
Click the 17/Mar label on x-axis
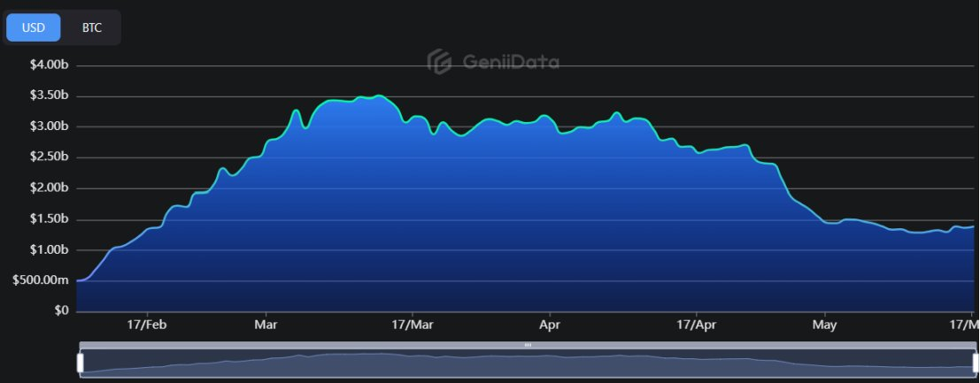(413, 325)
